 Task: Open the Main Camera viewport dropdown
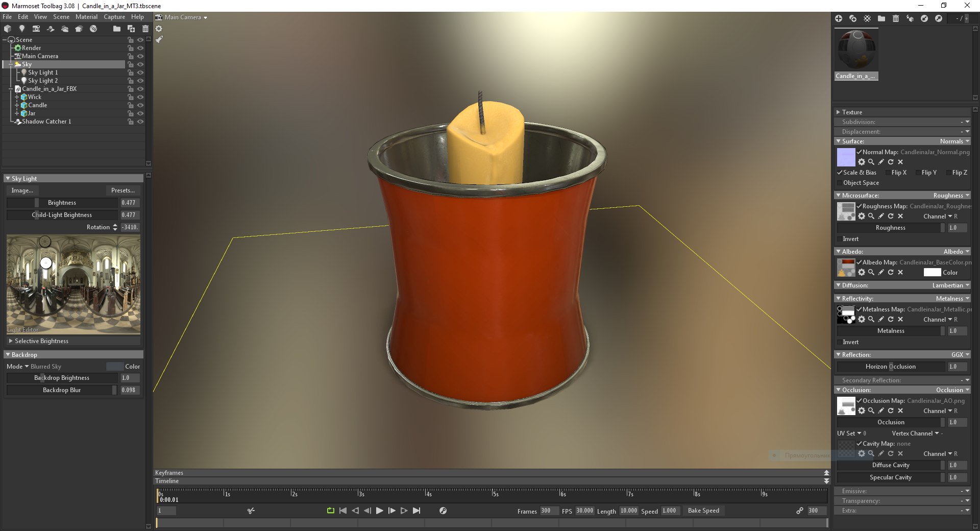pyautogui.click(x=185, y=17)
